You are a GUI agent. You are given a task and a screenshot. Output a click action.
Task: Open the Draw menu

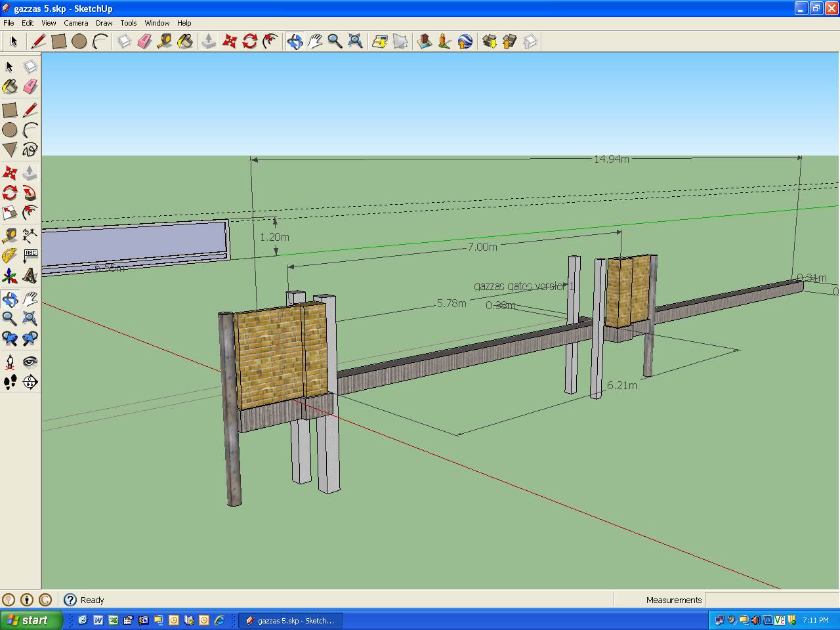click(x=104, y=23)
